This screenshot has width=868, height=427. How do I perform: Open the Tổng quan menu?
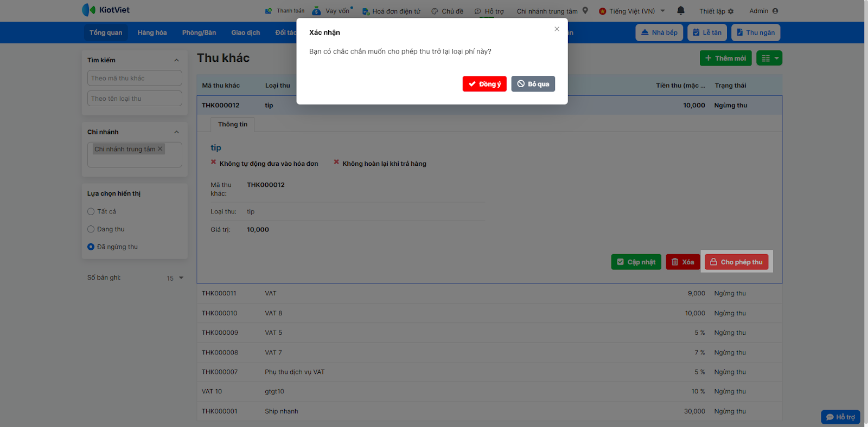tap(106, 33)
